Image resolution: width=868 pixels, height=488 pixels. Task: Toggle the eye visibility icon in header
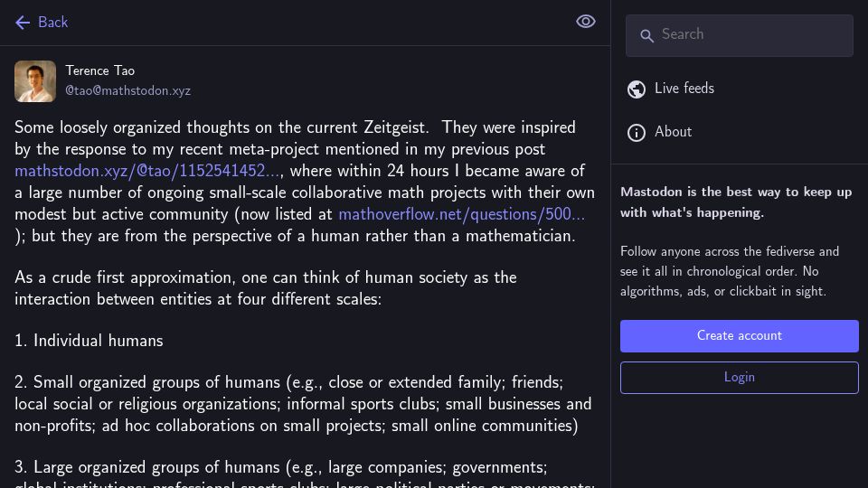click(586, 22)
